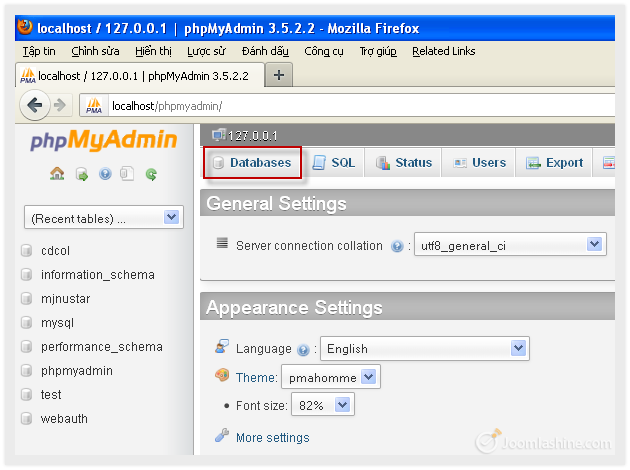Image resolution: width=630 pixels, height=470 pixels.
Task: Switch to the Databases tab
Action: point(252,163)
